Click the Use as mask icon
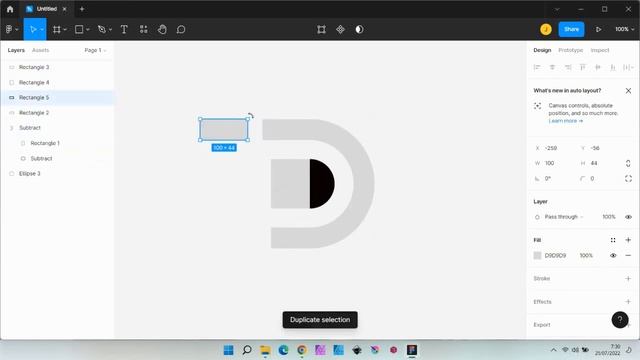 tap(359, 29)
